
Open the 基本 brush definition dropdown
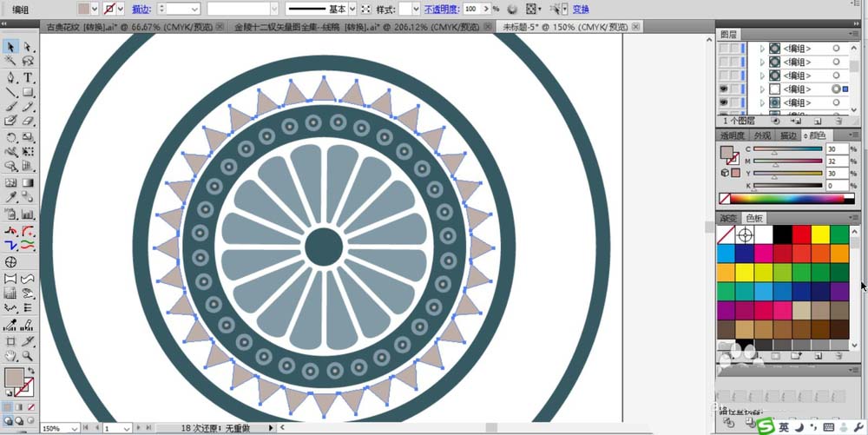pyautogui.click(x=352, y=9)
